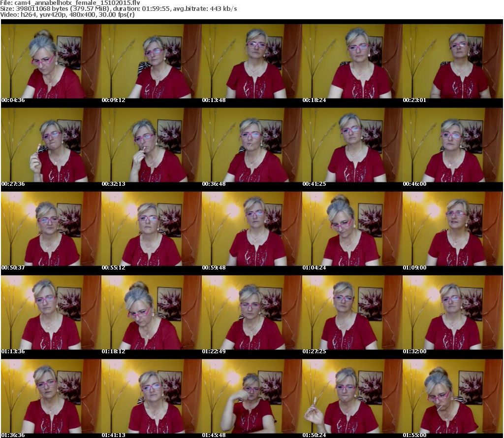View the 01:41:13 thumbnail

[152, 396]
